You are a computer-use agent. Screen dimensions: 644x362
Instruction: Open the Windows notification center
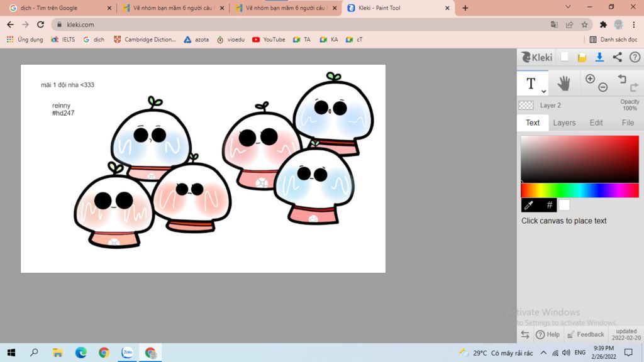tap(628, 353)
